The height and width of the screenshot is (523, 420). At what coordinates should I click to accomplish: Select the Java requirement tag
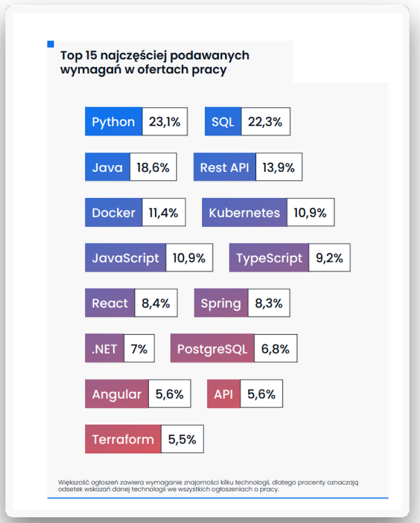coord(107,167)
